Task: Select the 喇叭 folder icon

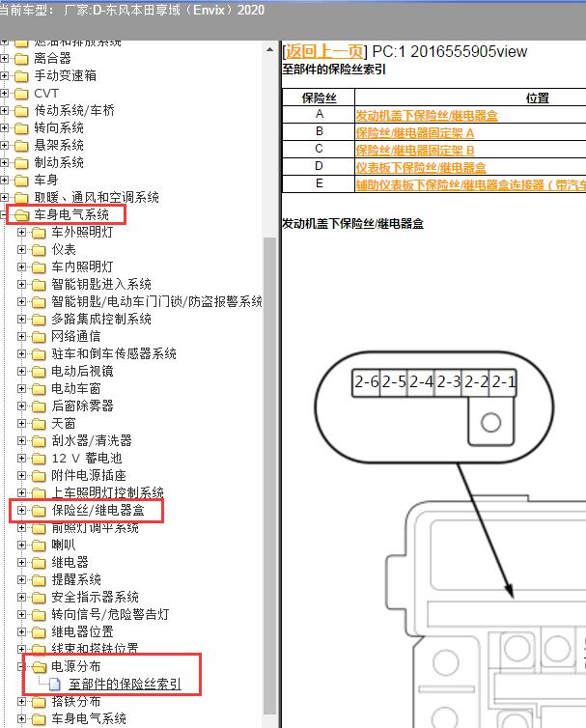Action: 39,546
